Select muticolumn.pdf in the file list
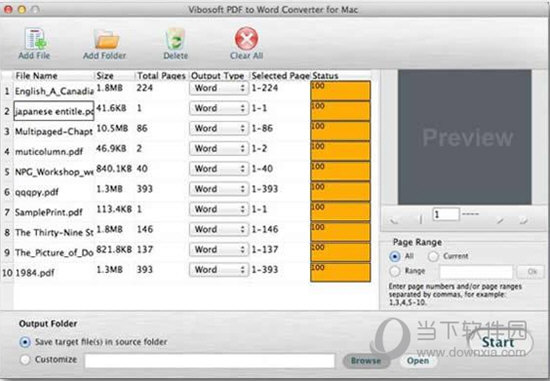550x381 pixels. coord(49,152)
